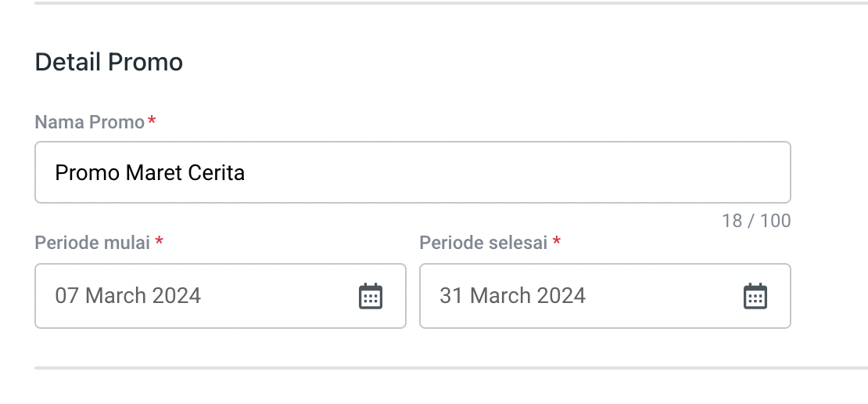The image size is (868, 404).
Task: Click the "Periode selesai" field label
Action: pyautogui.click(x=482, y=243)
